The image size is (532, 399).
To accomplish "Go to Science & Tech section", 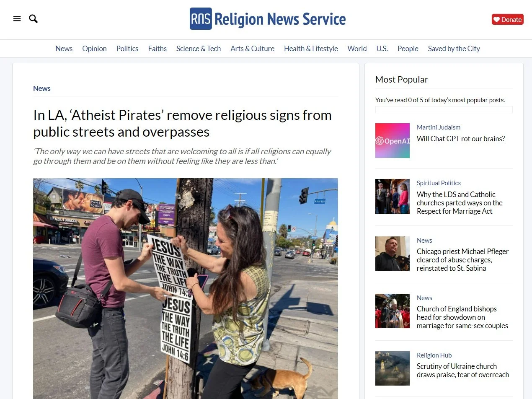I will click(x=199, y=49).
